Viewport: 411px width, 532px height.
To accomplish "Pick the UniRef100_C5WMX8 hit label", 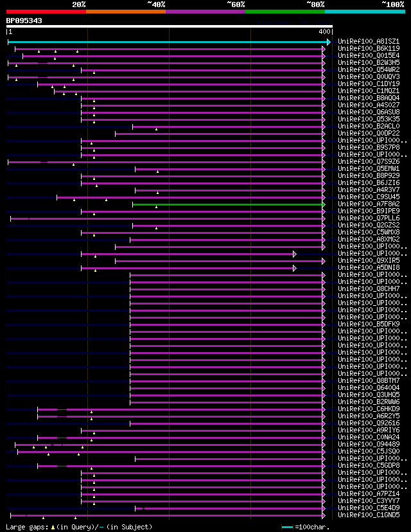I will pos(369,233).
